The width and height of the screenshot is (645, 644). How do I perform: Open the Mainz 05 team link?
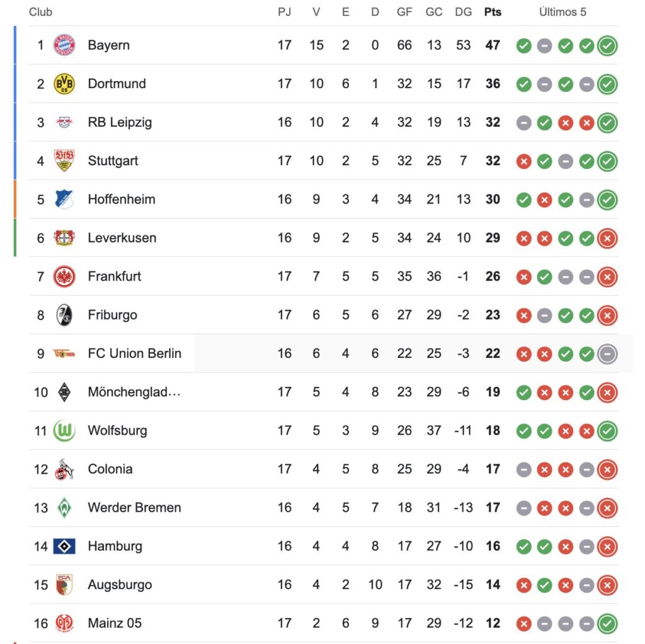pyautogui.click(x=115, y=623)
